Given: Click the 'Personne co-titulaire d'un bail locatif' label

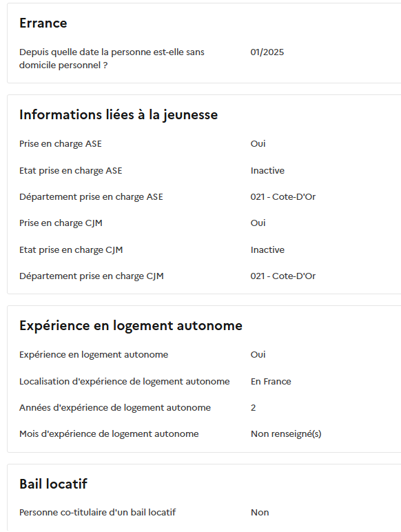Looking at the screenshot, I should [97, 513].
